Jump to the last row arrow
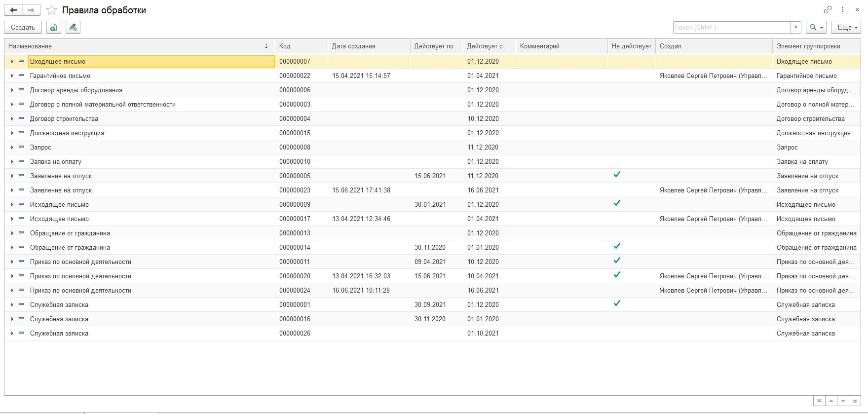The height and width of the screenshot is (414, 868). tap(855, 401)
